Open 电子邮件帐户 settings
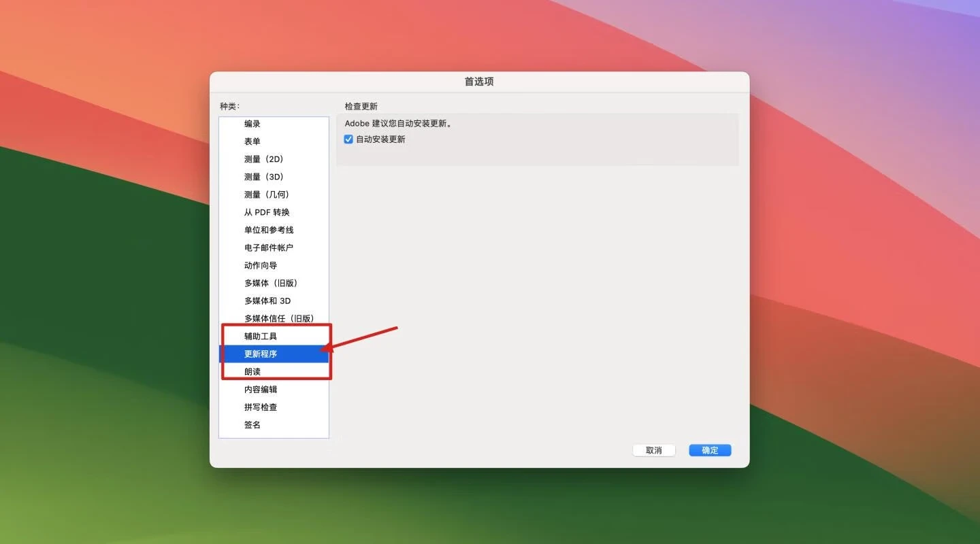Screen dimensions: 980x544 [x=269, y=248]
